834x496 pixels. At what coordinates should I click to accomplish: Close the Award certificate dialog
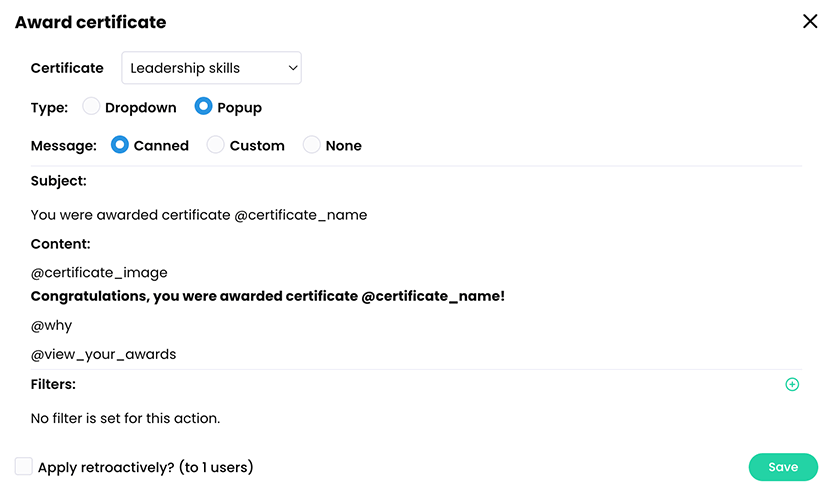coord(810,21)
